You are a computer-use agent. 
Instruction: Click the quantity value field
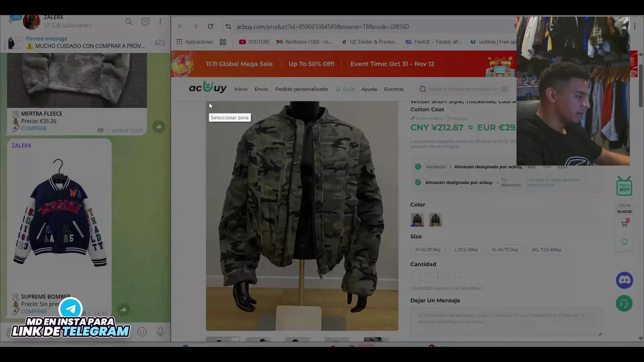coord(438,278)
